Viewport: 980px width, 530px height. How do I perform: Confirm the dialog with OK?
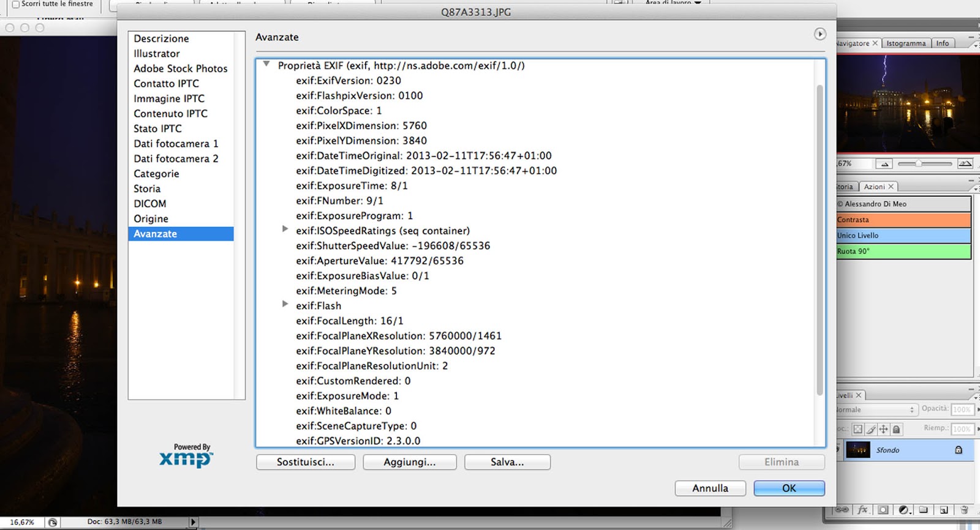tap(789, 488)
